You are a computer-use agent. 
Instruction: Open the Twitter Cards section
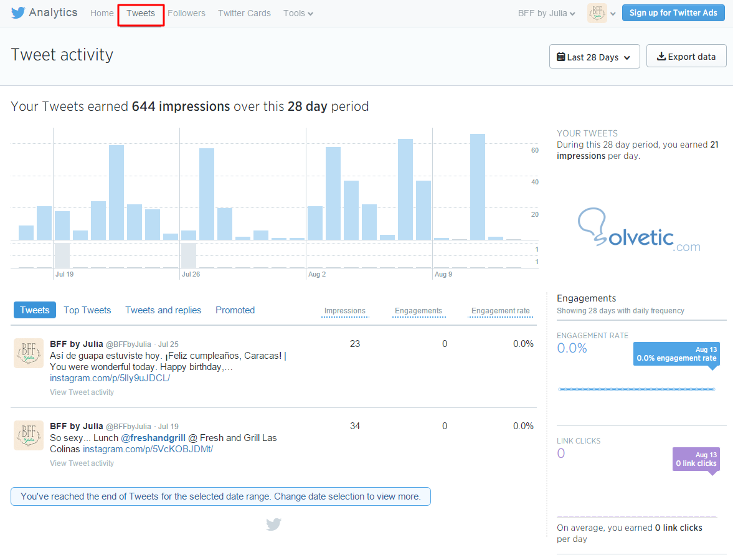point(245,13)
